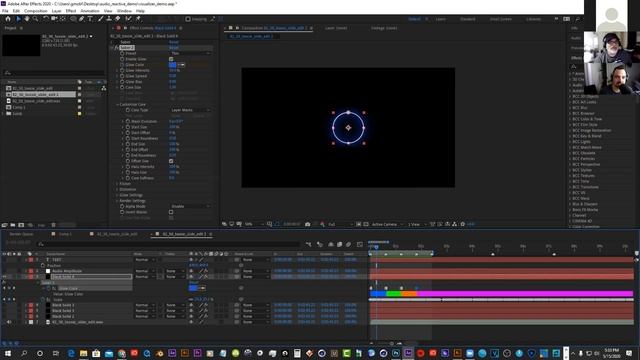Switch to Comp 1 timeline tab

point(65,234)
